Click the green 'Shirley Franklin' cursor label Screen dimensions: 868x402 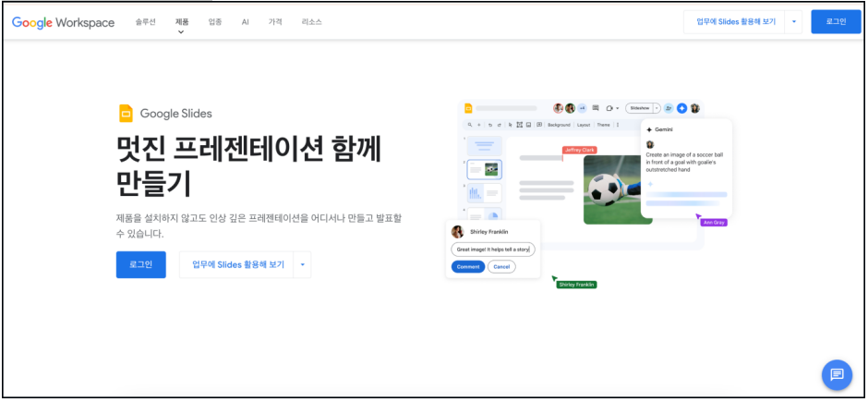(x=576, y=285)
